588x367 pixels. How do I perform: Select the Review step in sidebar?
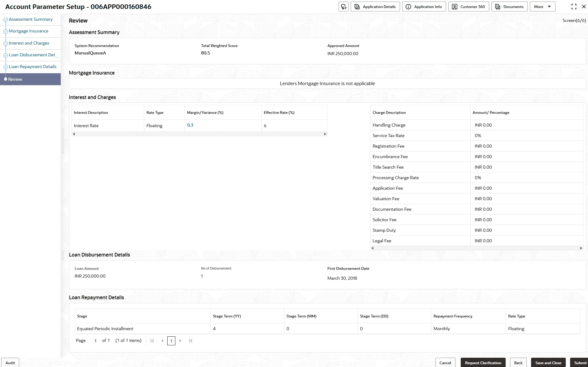(x=30, y=79)
